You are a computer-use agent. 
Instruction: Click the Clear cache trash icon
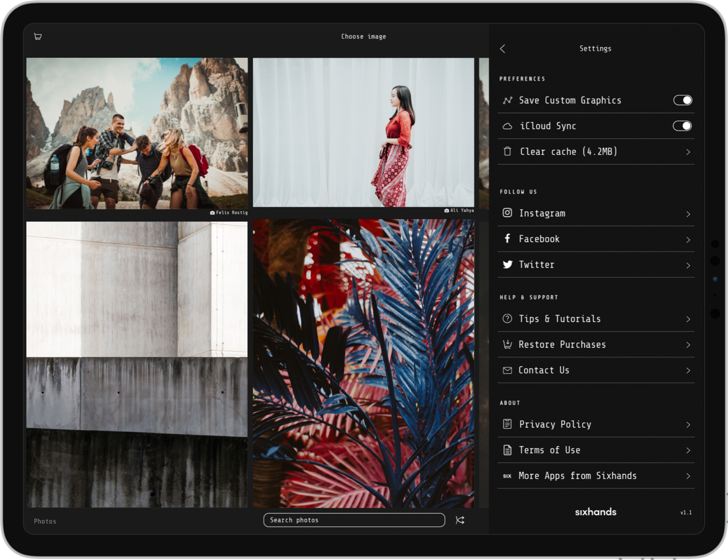coord(507,151)
